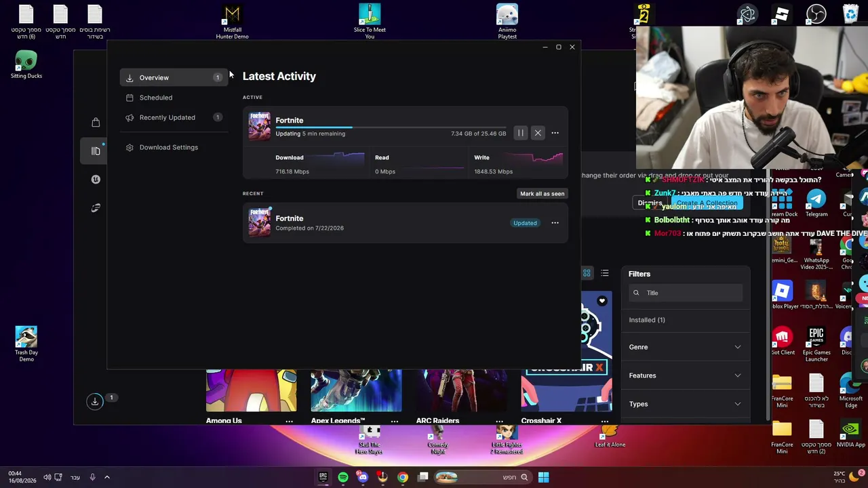Click the active Fortnite game thumbnail
Screen dimensions: 868x488
pyautogui.click(x=259, y=126)
